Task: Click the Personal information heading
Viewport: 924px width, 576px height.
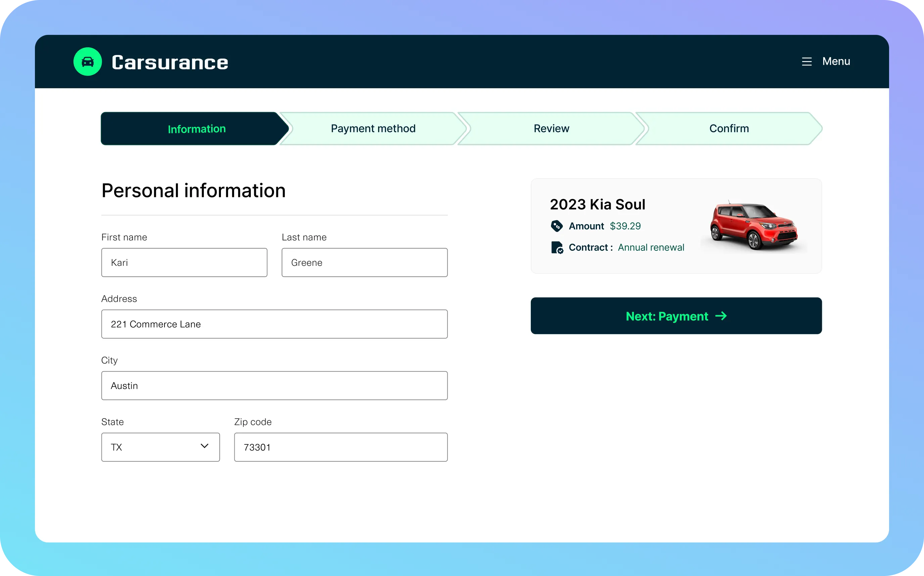Action: (x=194, y=190)
